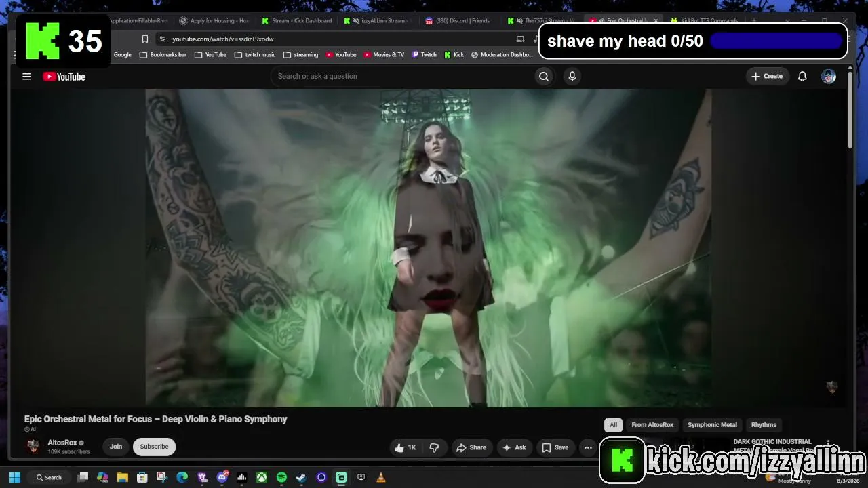This screenshot has height=488, width=868.
Task: Expand the YouTube bookmark folder
Action: (210, 55)
